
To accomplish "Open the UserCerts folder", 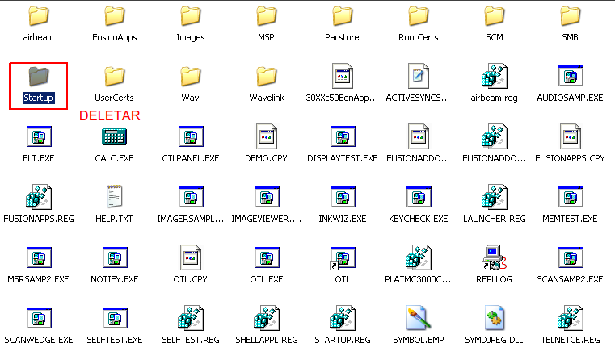I will pyautogui.click(x=115, y=77).
